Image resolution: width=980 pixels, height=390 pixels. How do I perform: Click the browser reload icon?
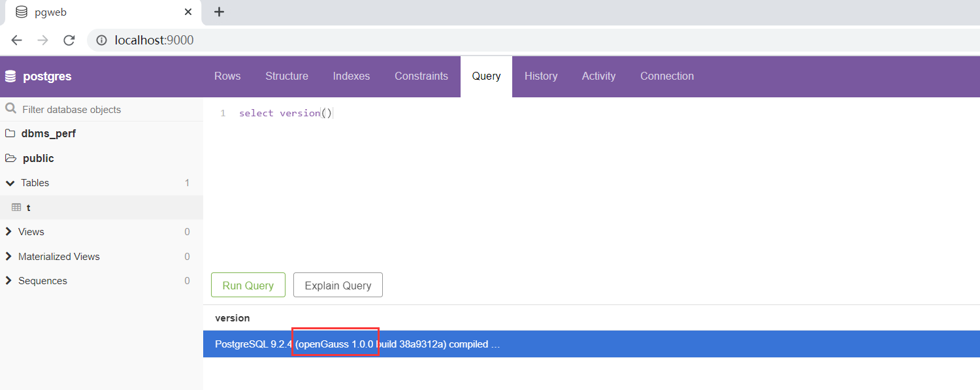69,40
